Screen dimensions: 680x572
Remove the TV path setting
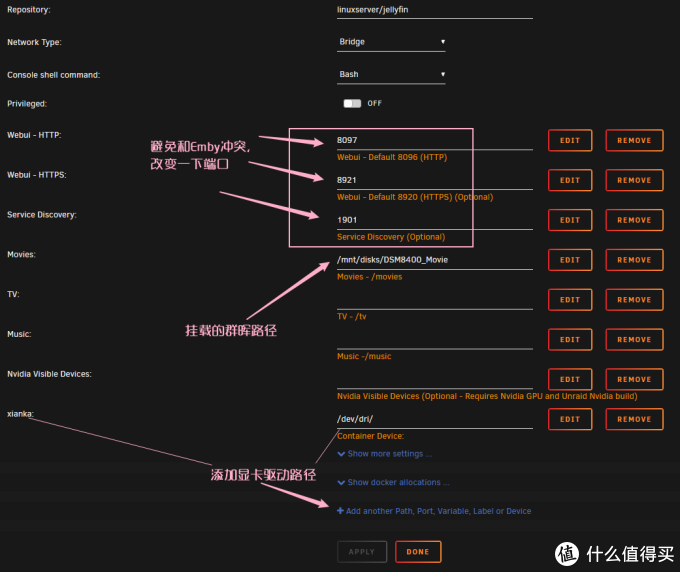pyautogui.click(x=634, y=300)
